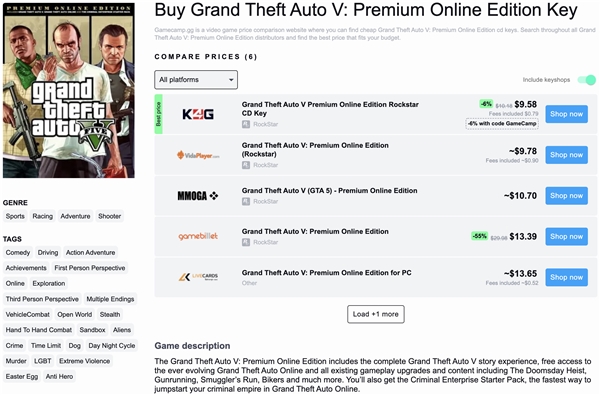Click the Gamebillet store logo
This screenshot has height=395, width=600.
click(198, 237)
